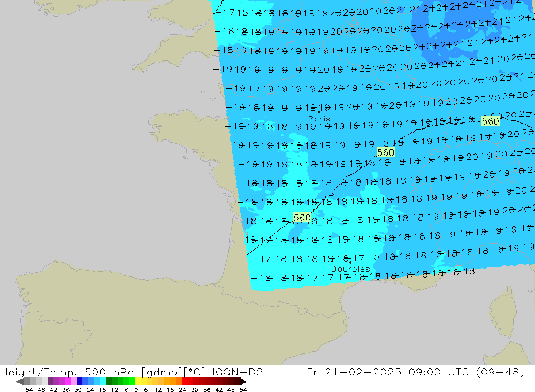Click the Height/Temp. title text

pyautogui.click(x=39, y=372)
